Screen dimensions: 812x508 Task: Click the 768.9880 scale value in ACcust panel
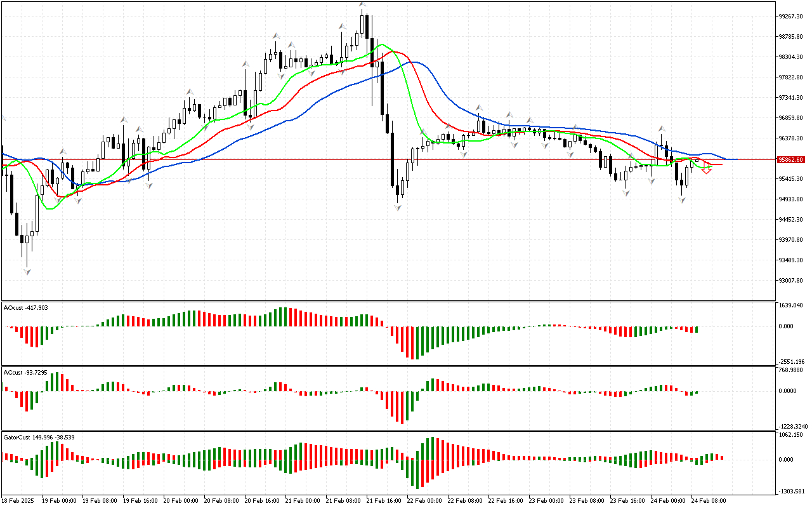792,371
